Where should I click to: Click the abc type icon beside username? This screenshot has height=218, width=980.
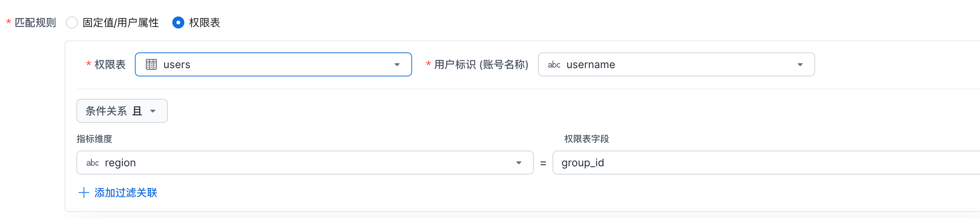pos(554,65)
